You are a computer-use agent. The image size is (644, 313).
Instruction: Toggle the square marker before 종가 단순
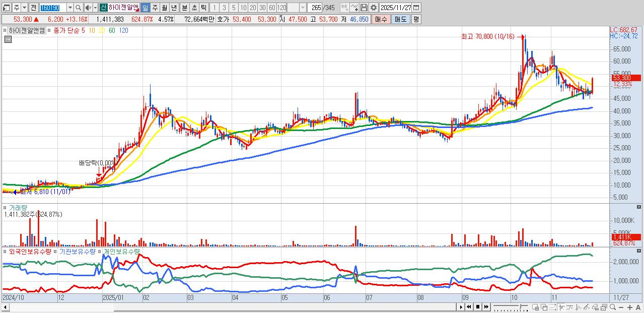[x=49, y=30]
